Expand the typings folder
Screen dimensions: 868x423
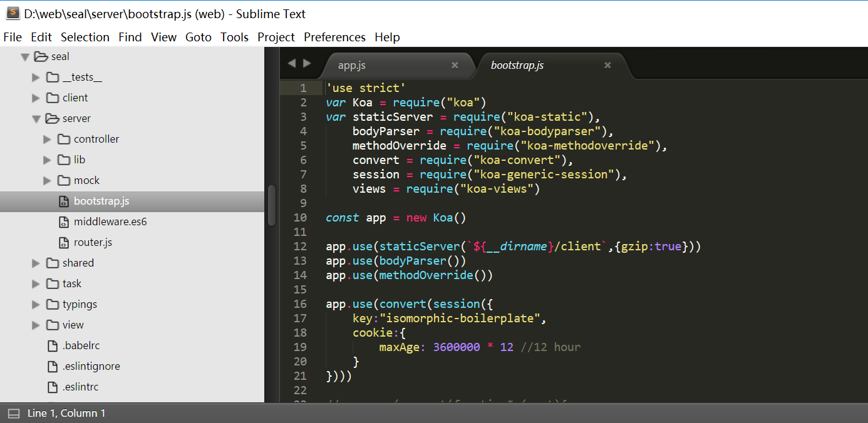coord(36,304)
